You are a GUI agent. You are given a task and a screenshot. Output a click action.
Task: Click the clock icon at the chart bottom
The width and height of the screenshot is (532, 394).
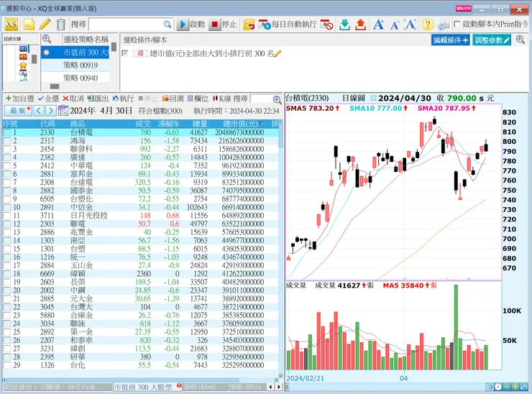(x=498, y=387)
